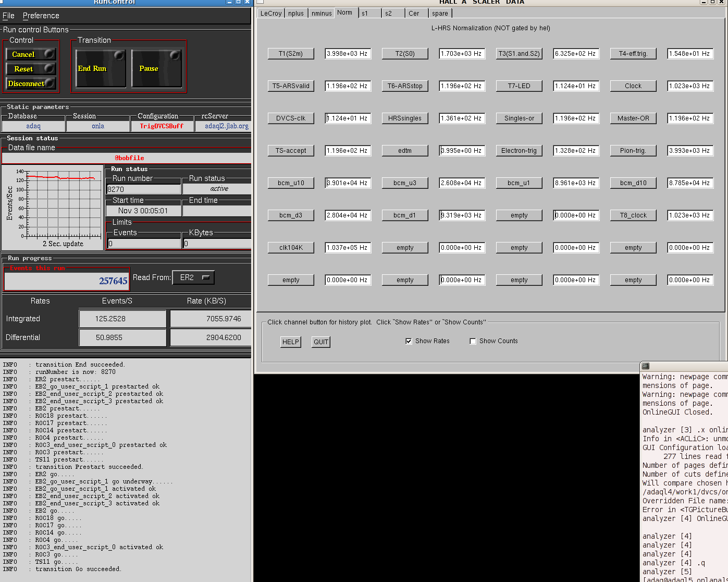Click the bcm_u1 channel button
This screenshot has height=582, width=728.
click(519, 183)
